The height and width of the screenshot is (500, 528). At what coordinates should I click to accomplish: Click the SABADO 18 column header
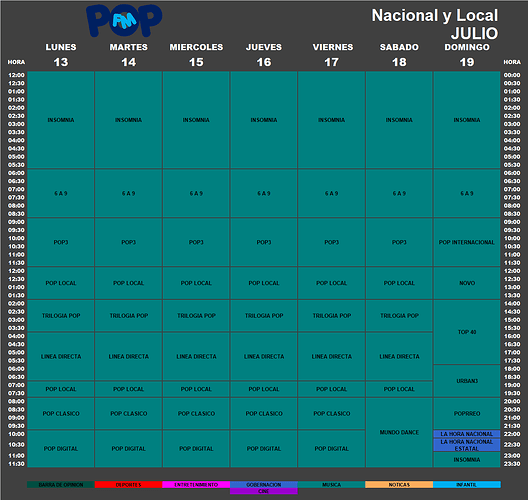pyautogui.click(x=399, y=55)
